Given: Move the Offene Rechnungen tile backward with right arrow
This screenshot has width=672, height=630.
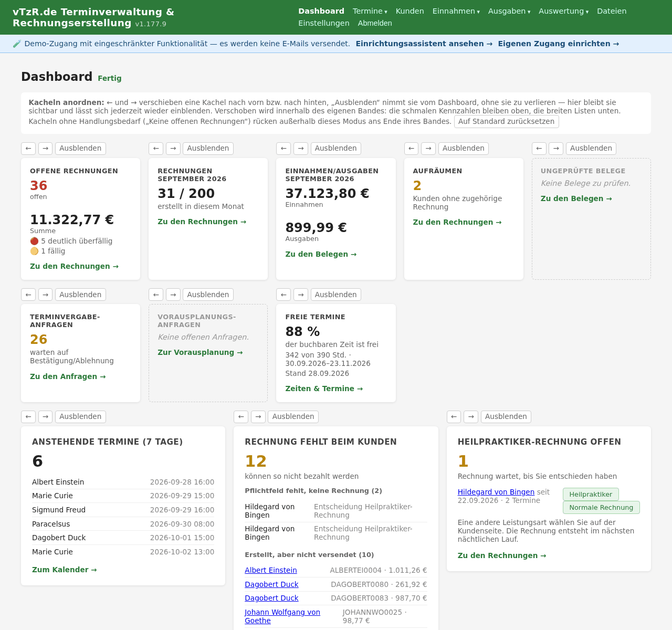Looking at the screenshot, I should [x=45, y=149].
